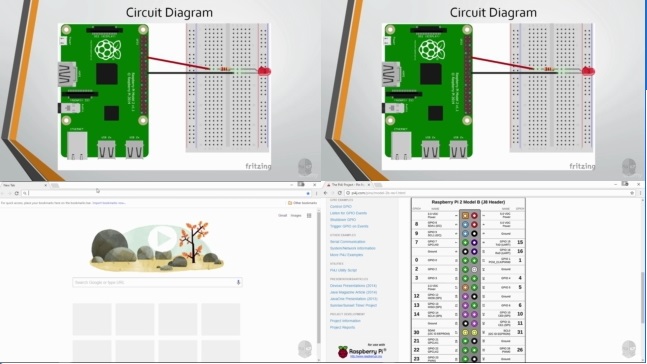Image resolution: width=647 pixels, height=364 pixels.
Task: Open the Serial Communication sidebar link
Action: pyautogui.click(x=347, y=241)
